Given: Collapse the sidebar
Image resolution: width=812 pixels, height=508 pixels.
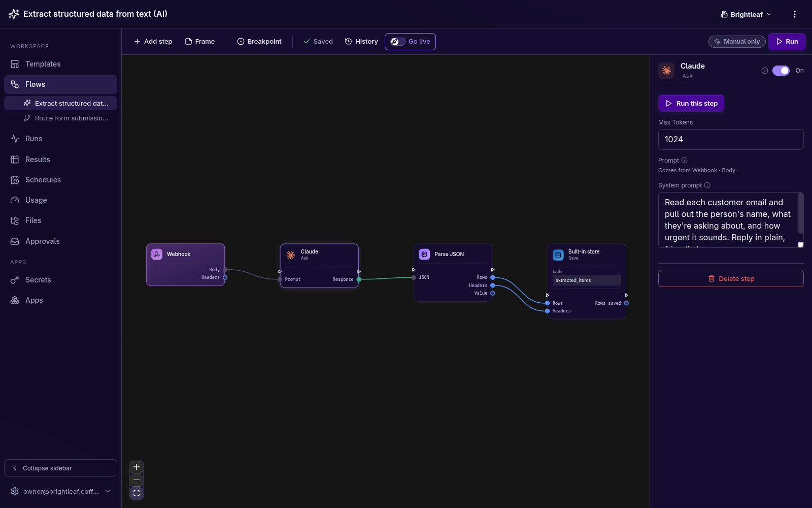Looking at the screenshot, I should click(60, 468).
